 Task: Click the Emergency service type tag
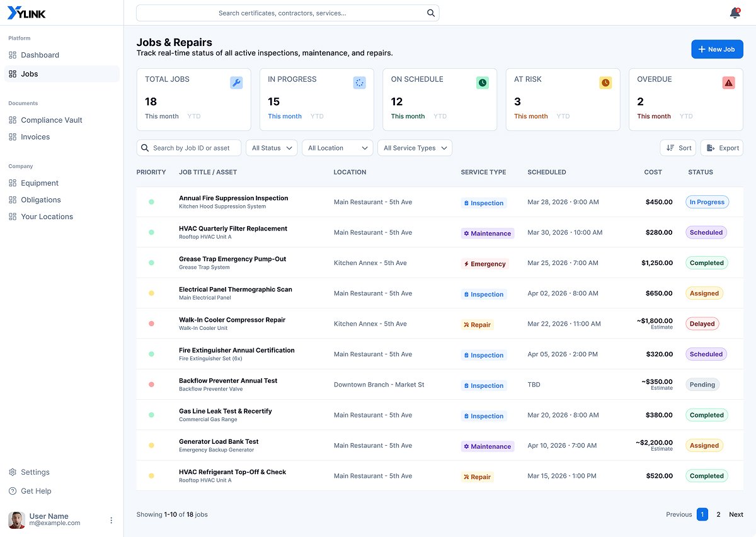pyautogui.click(x=484, y=264)
